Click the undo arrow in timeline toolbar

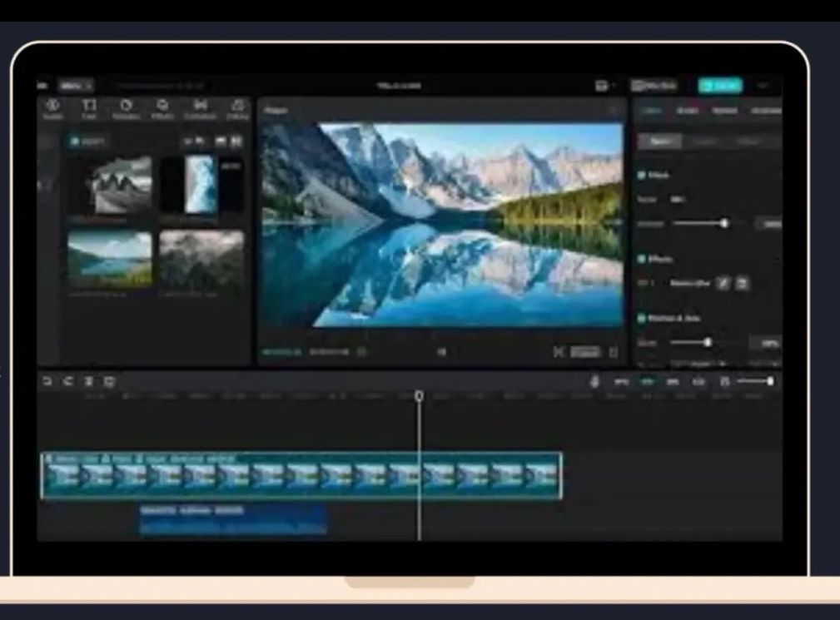coord(47,381)
